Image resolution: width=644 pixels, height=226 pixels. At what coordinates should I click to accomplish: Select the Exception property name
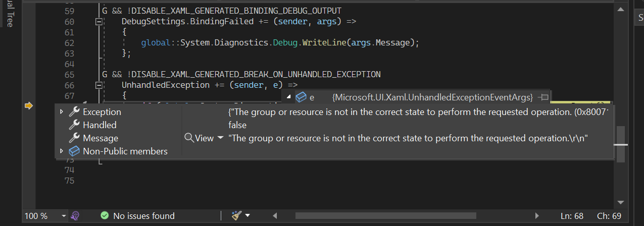point(102,112)
